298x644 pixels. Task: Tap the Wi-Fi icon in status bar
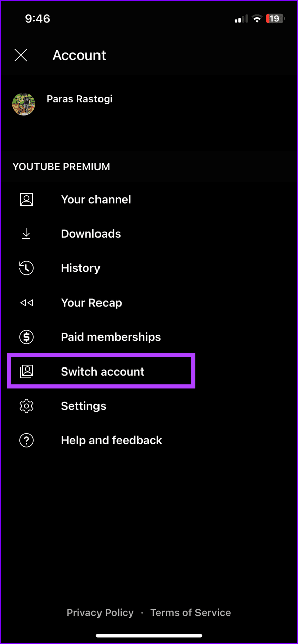(257, 19)
